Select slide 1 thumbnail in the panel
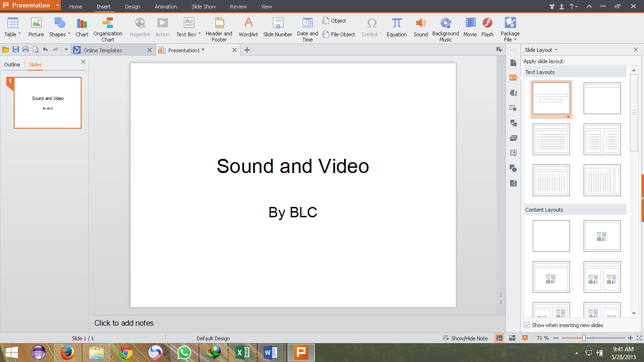This screenshot has height=362, width=644. pos(48,103)
